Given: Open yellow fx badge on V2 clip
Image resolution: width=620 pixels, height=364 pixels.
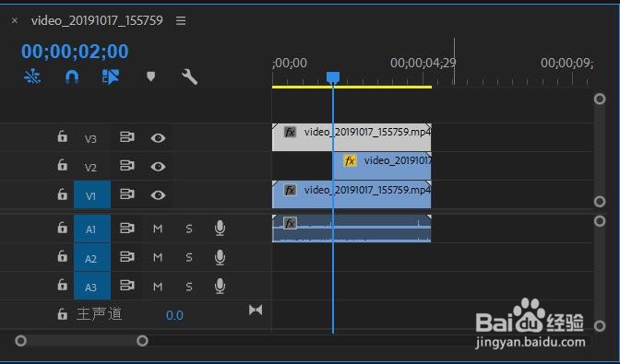Looking at the screenshot, I should click(350, 161).
